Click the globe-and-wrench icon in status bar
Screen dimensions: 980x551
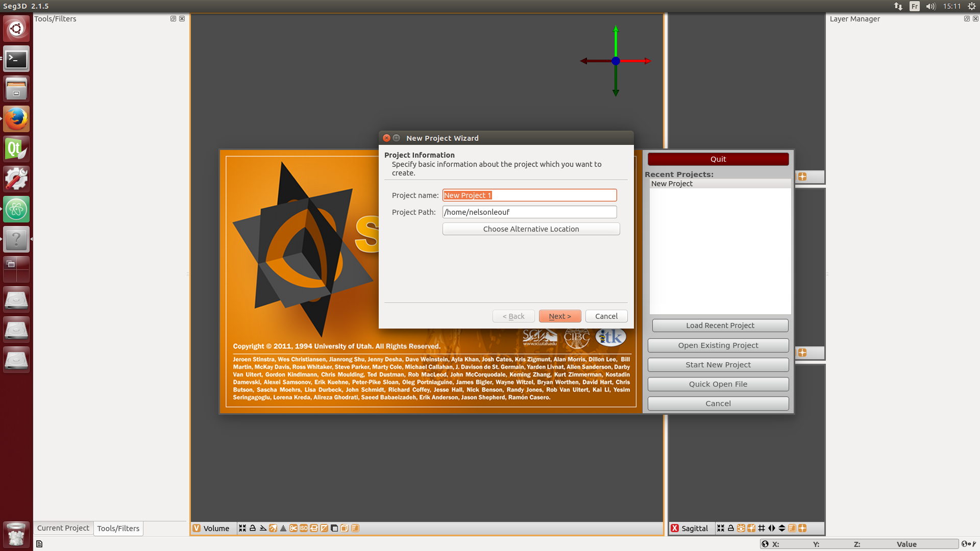(x=968, y=544)
